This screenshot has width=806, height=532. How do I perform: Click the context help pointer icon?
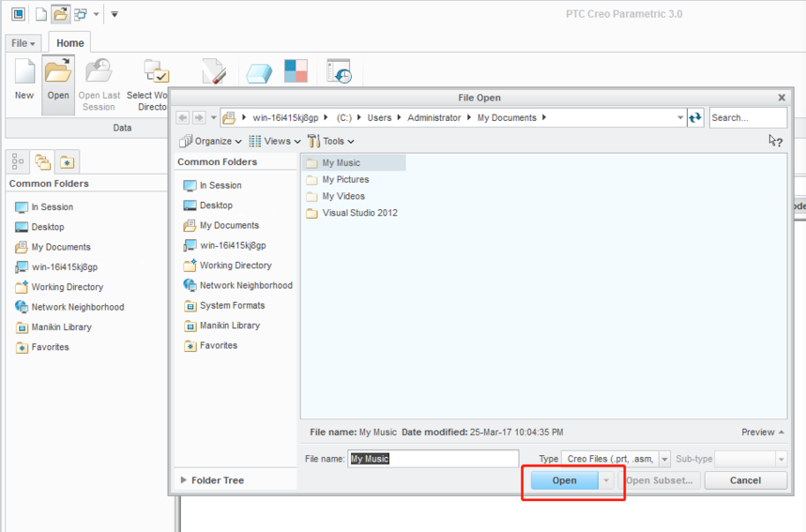pyautogui.click(x=775, y=141)
